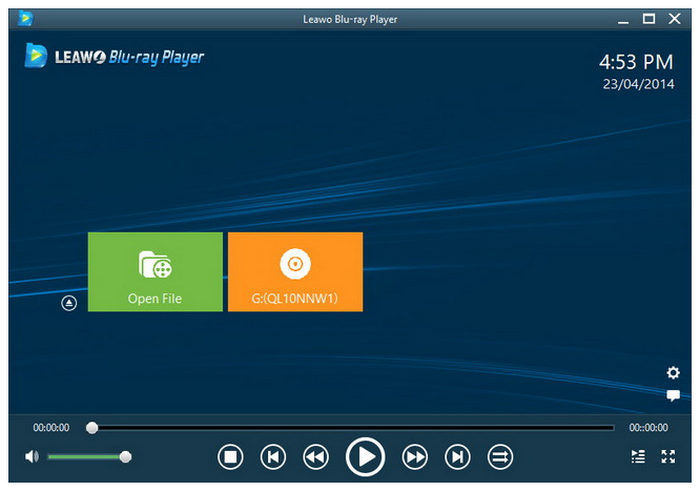
Task: Skip to the next chapter
Action: (x=458, y=457)
